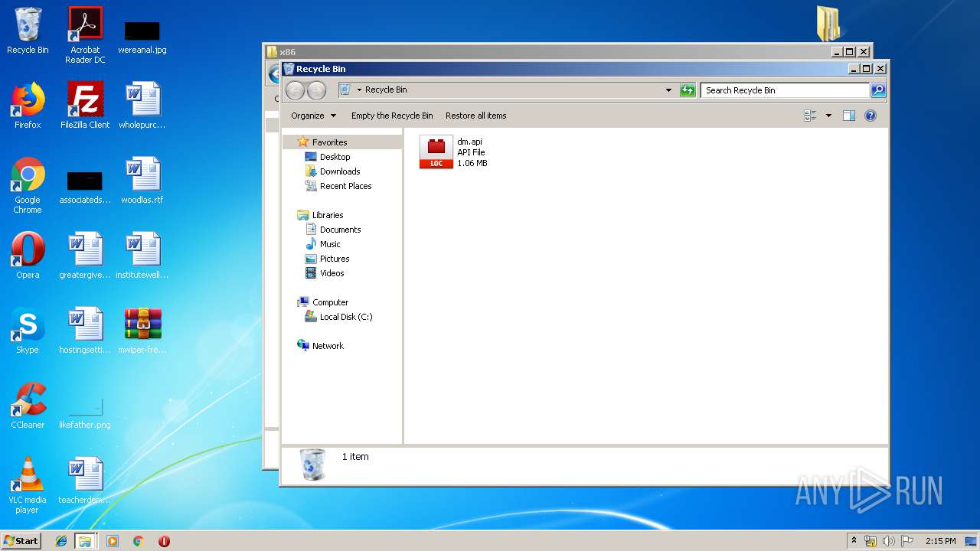Select the dm.api file in Recycle Bin
The width and height of the screenshot is (980, 551).
click(x=454, y=152)
